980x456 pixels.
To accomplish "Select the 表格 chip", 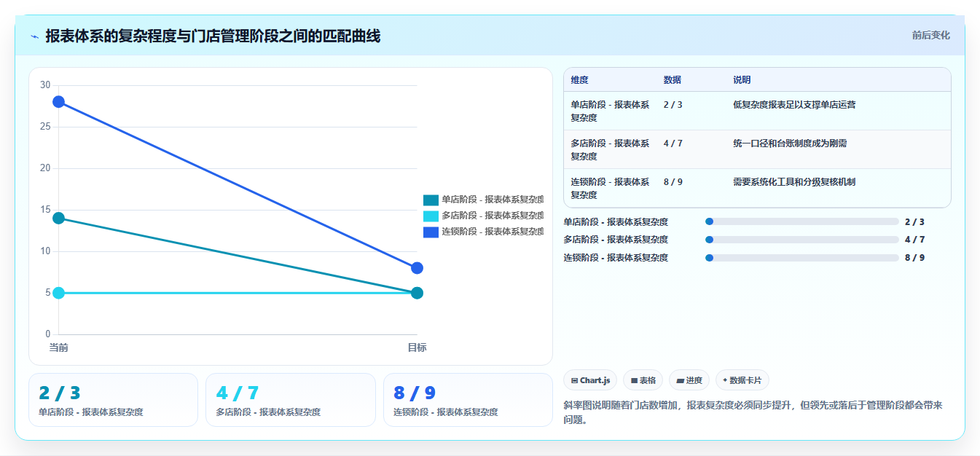I will (x=643, y=380).
